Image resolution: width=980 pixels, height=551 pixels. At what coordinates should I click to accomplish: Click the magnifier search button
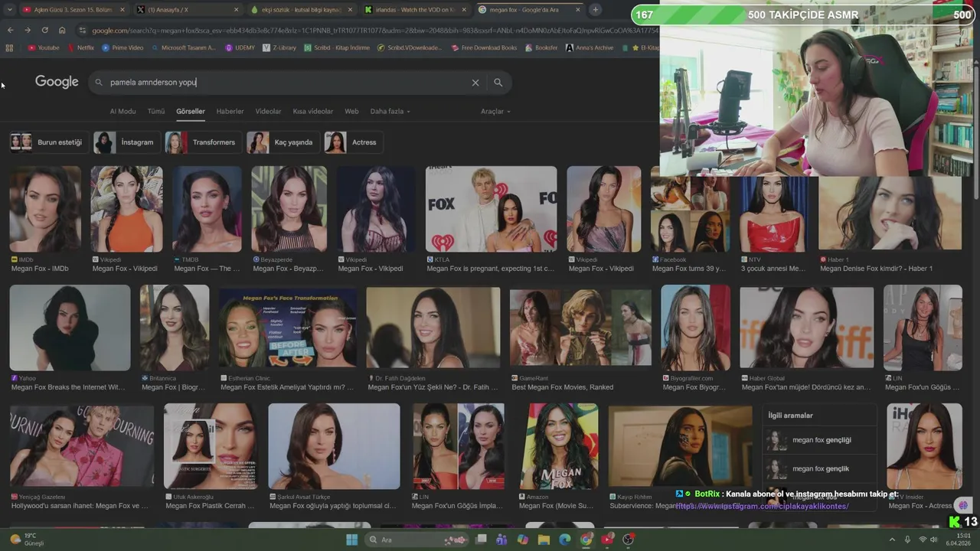coord(498,83)
